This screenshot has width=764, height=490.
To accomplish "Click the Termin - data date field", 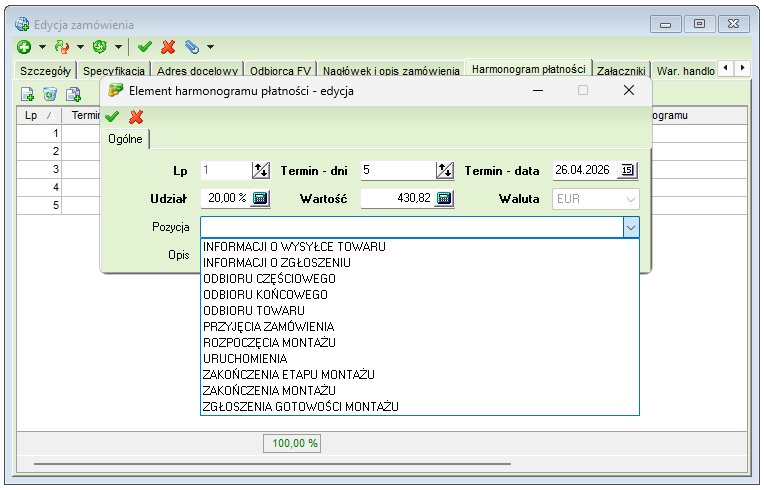I will click(585, 170).
